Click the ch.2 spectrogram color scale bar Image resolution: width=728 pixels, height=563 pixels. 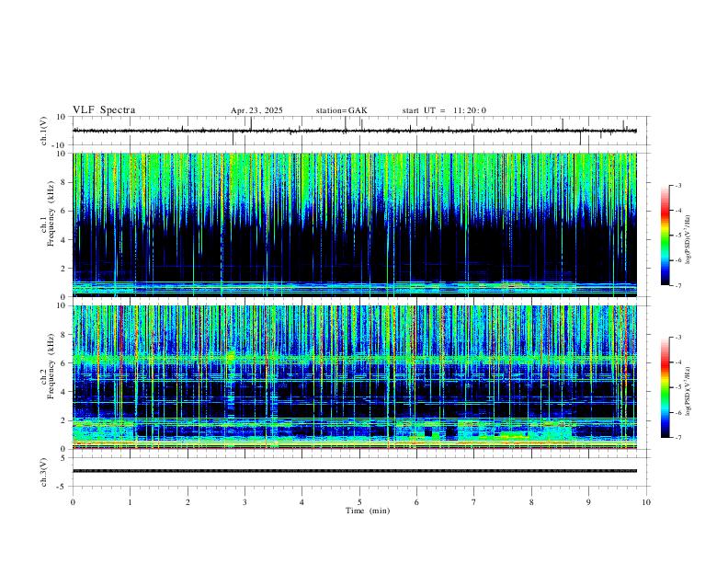click(665, 387)
